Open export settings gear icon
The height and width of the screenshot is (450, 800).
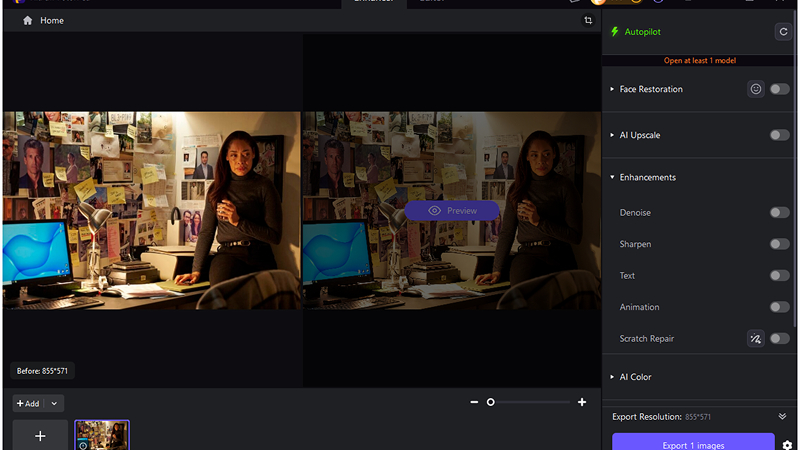[787, 445]
